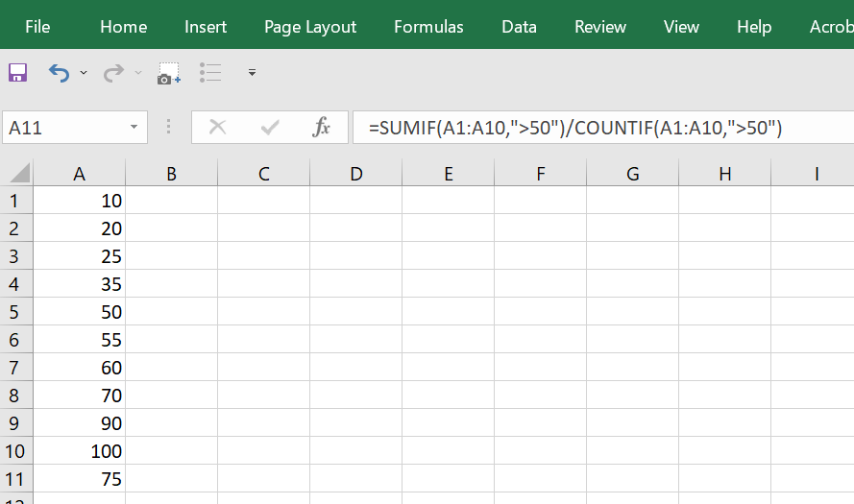Cancel formula entry with X icon
This screenshot has width=854, height=504.
click(217, 128)
